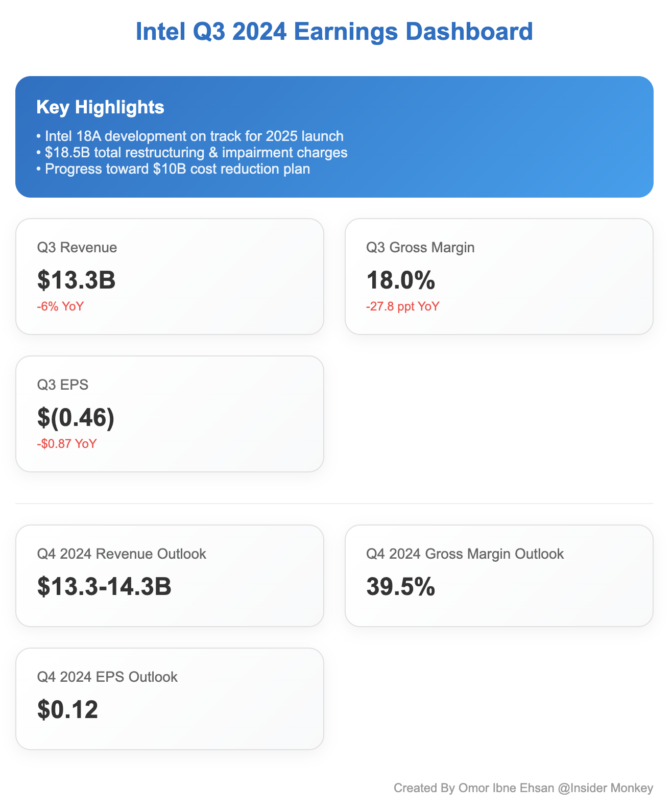Screen dimensions: 672x811
Task: Click the 39.5% margin outlook value
Action: [x=401, y=586]
